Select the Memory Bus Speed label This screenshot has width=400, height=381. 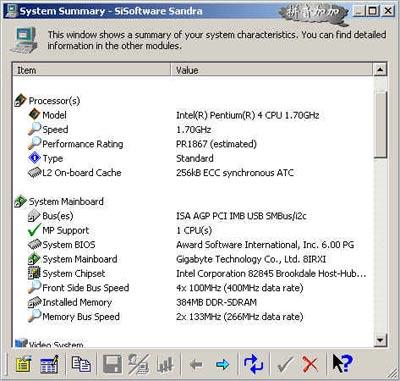tap(81, 317)
